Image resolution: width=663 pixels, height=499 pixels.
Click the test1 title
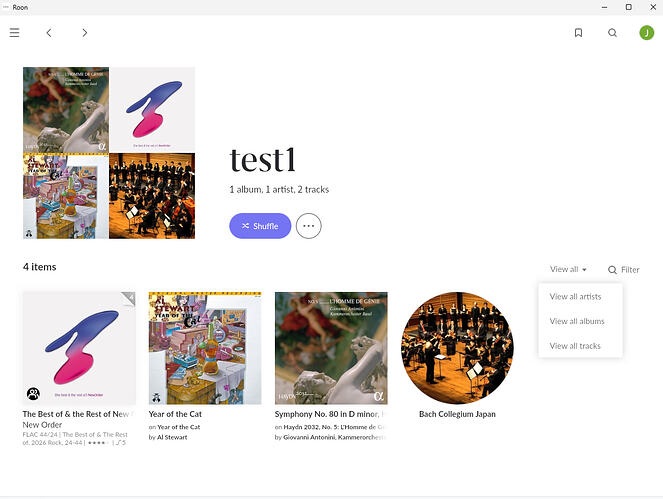coord(262,160)
